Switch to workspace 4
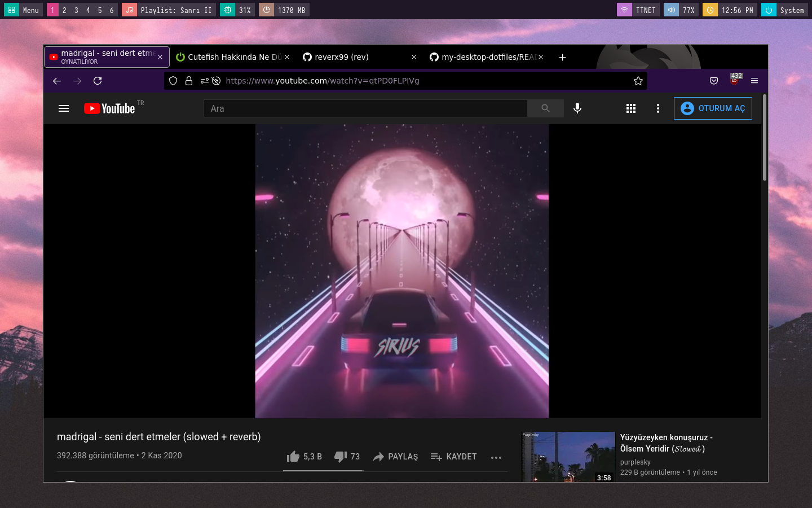This screenshot has width=812, height=508. (x=88, y=10)
